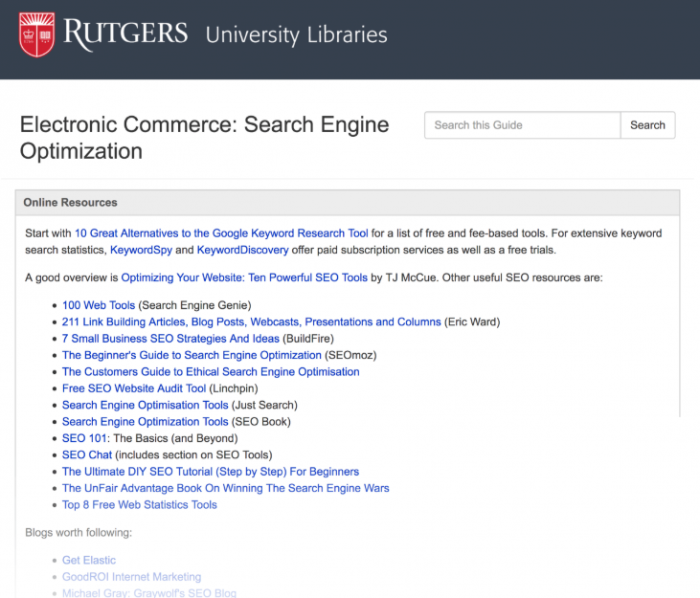The height and width of the screenshot is (598, 700).
Task: Open Search Engine Optimization Tools (SEO Book)
Action: 146,421
